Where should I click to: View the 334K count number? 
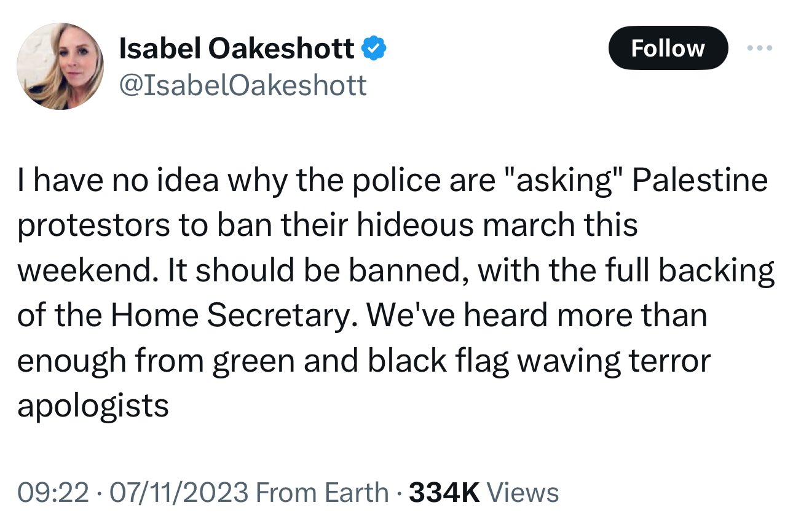click(444, 493)
